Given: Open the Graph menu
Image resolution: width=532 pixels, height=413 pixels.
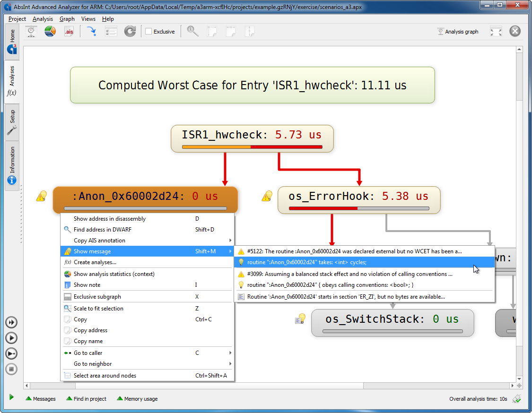Looking at the screenshot, I should [67, 19].
